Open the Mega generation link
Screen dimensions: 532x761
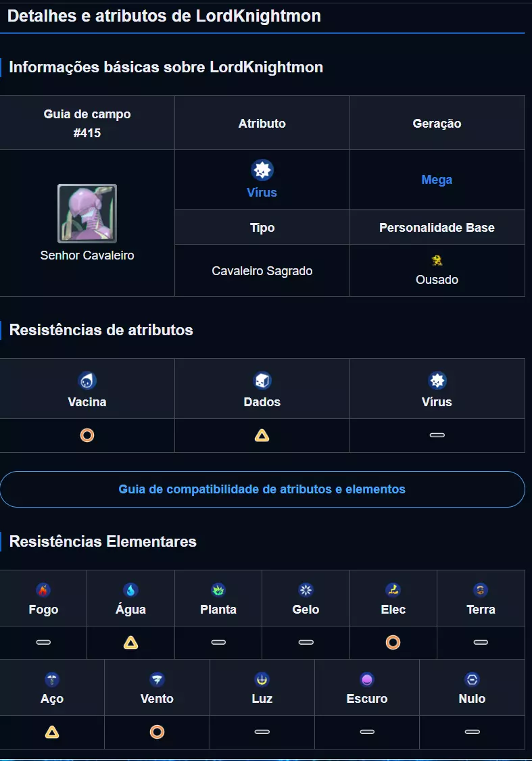[437, 180]
